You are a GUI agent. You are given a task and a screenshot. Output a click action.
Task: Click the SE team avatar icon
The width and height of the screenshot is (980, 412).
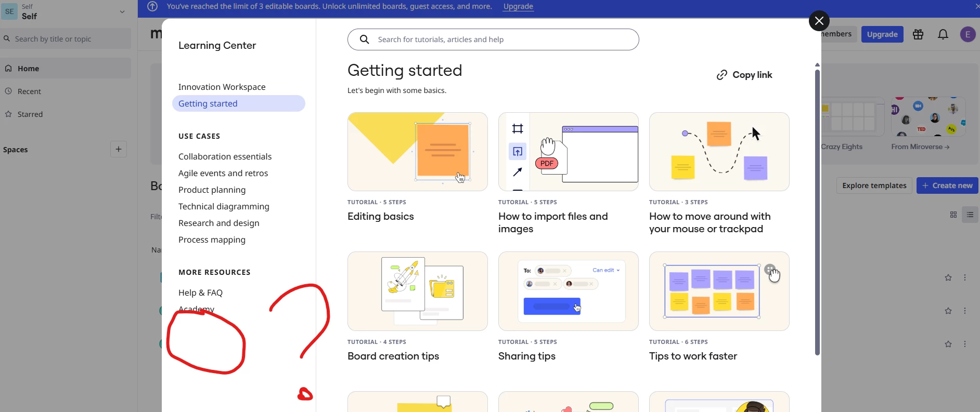tap(9, 11)
